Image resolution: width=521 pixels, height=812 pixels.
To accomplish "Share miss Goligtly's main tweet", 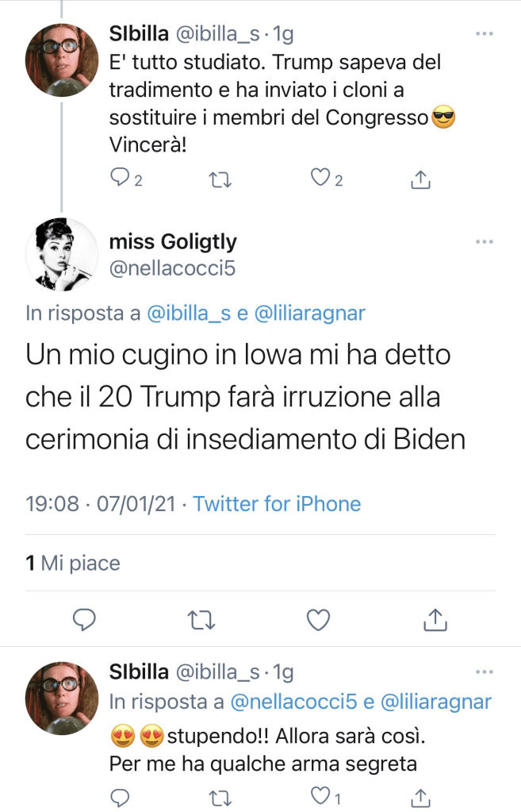I will [434, 619].
